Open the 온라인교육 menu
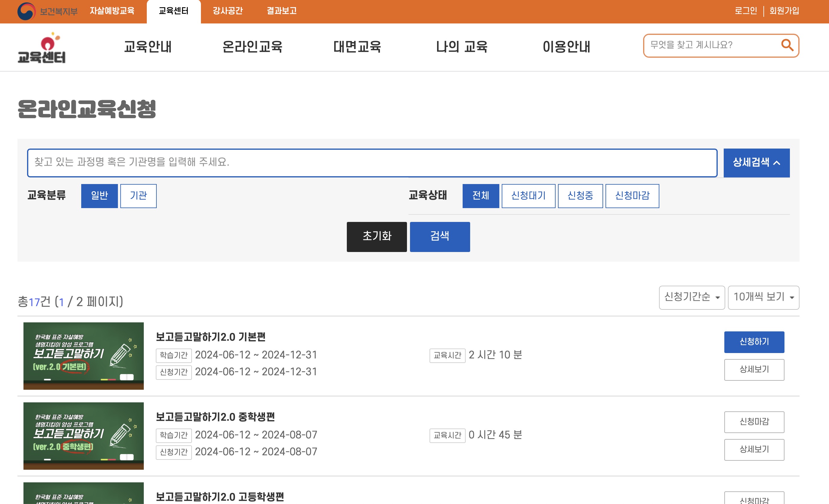Screen dimensions: 829x504 pyautogui.click(x=252, y=47)
